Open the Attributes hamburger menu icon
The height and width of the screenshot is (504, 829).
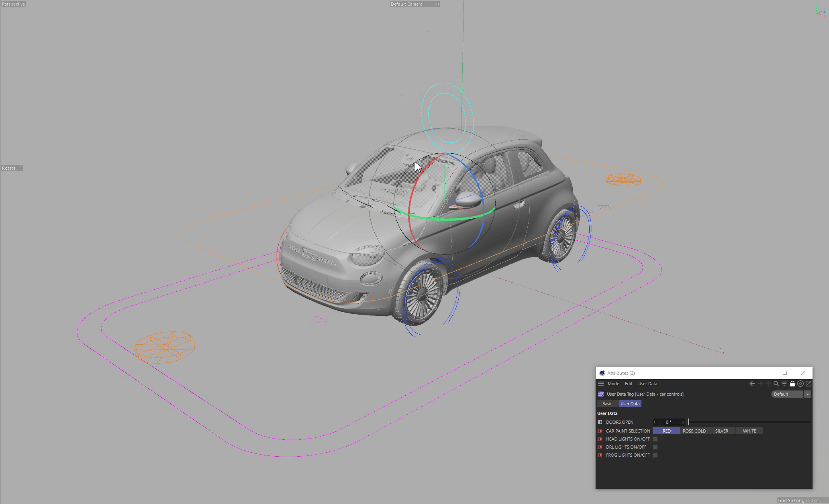tap(601, 384)
